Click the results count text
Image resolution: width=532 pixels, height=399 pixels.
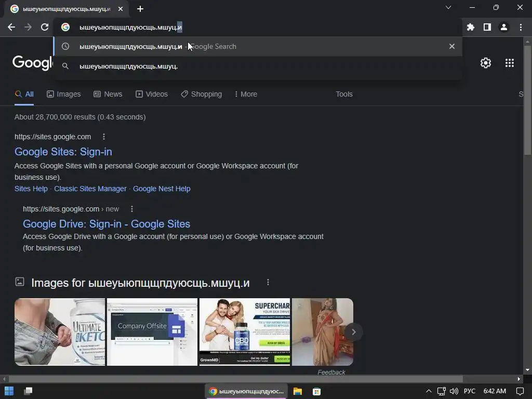pos(80,117)
